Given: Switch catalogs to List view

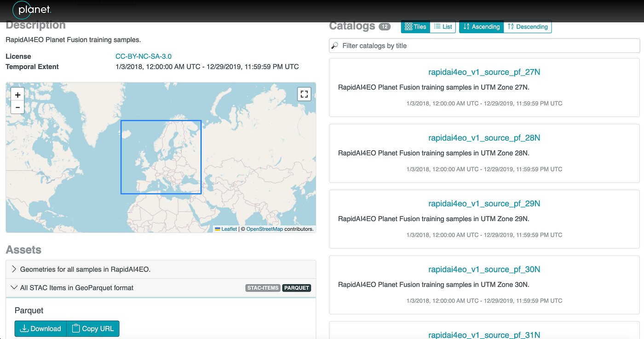Looking at the screenshot, I should tap(443, 27).
